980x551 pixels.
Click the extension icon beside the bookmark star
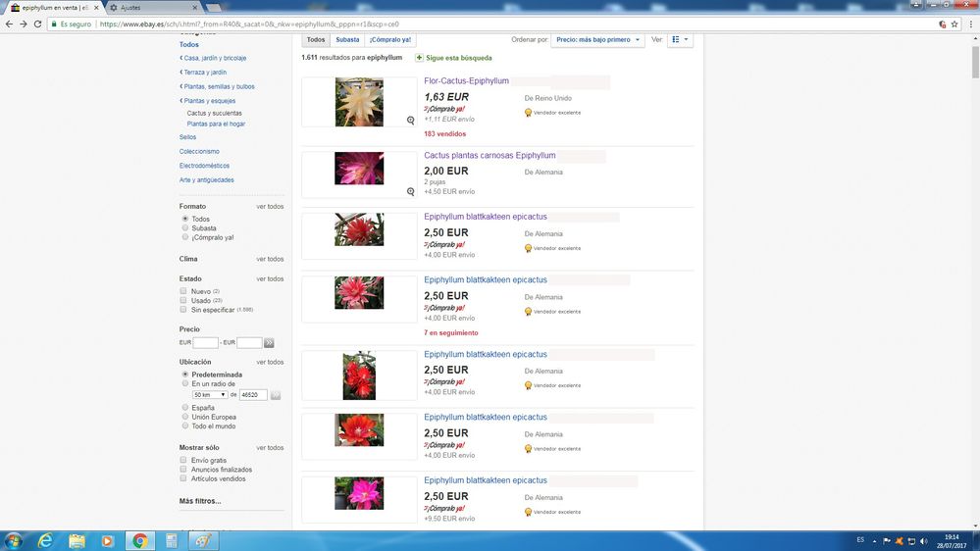click(x=942, y=24)
